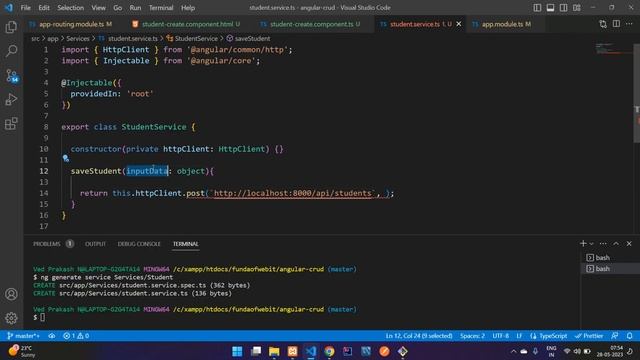Image resolution: width=640 pixels, height=360 pixels.
Task: Click the Ln 12, Col 24 cursor position
Action: tap(419, 336)
